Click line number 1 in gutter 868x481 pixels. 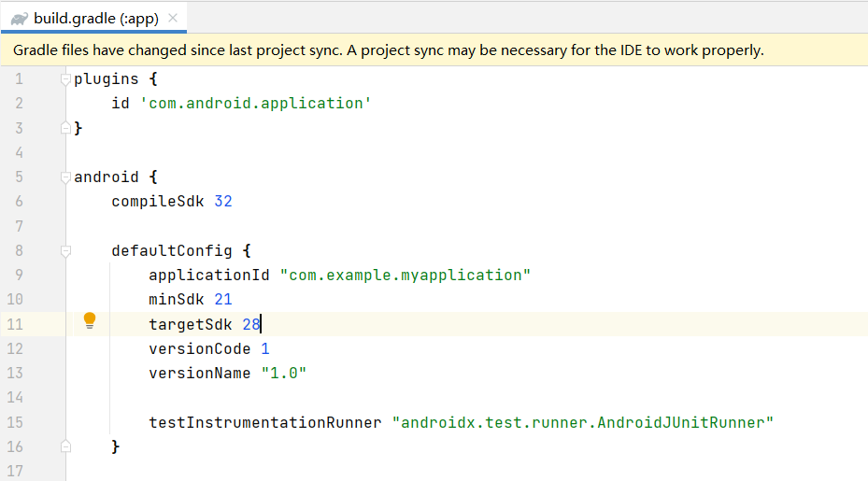(x=19, y=79)
